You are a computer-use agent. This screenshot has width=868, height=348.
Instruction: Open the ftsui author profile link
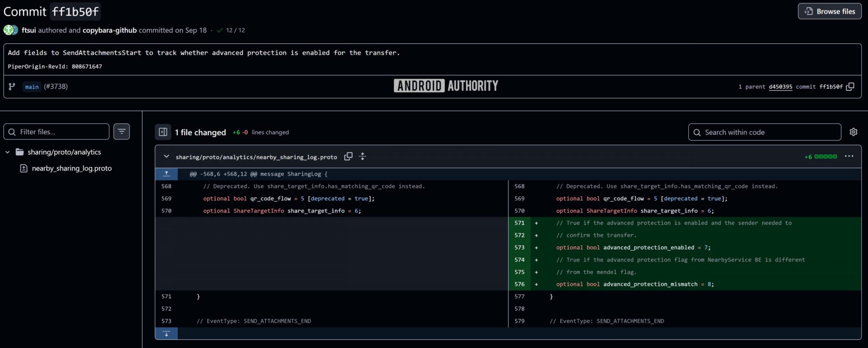(x=28, y=30)
